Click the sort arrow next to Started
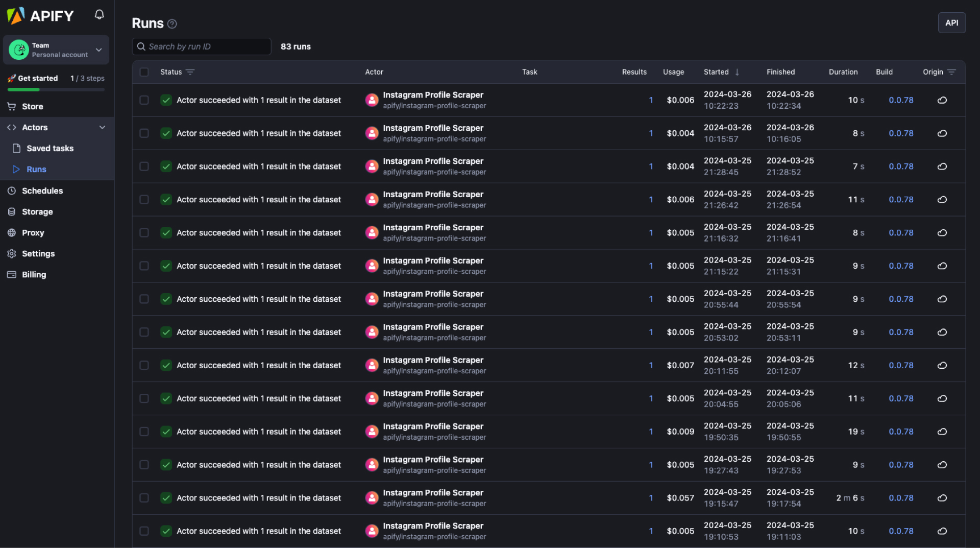Screen dimensions: 980x548 click(737, 72)
